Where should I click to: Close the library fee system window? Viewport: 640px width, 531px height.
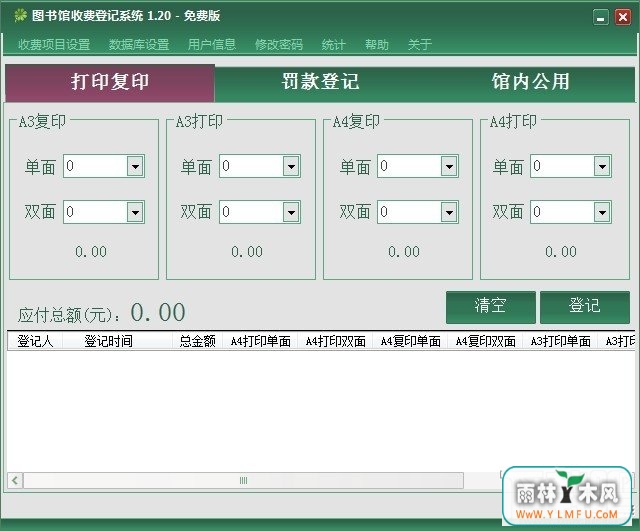point(623,18)
